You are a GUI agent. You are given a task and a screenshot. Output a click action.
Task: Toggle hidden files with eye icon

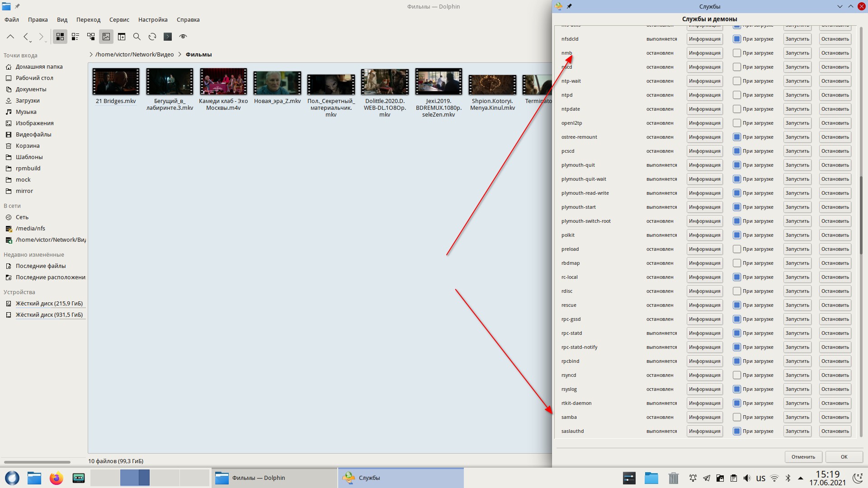[183, 37]
